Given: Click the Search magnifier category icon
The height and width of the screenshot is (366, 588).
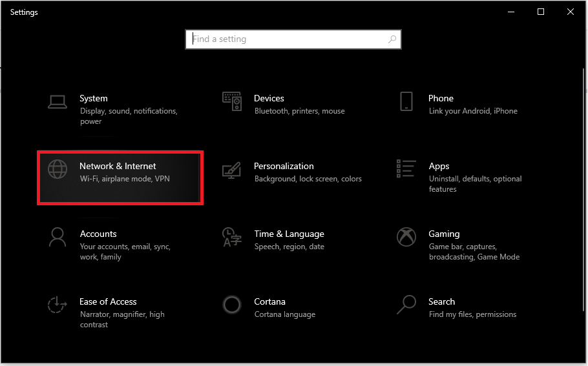Looking at the screenshot, I should tap(406, 305).
